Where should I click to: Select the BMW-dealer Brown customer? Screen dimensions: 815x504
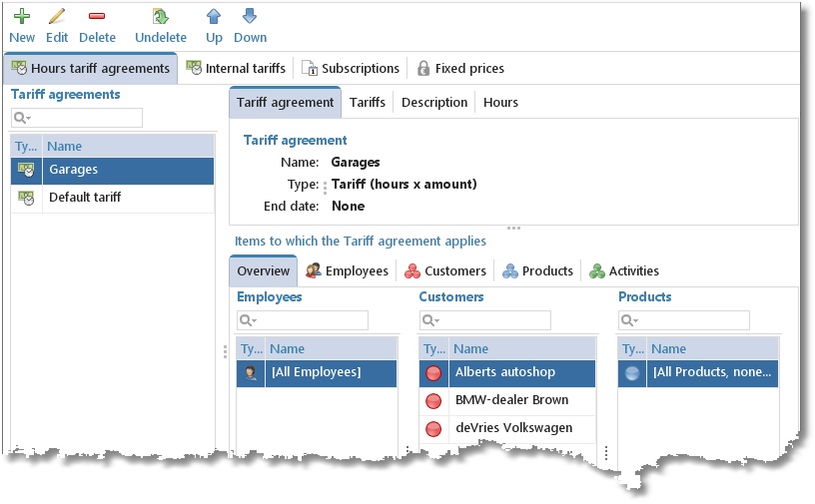pyautogui.click(x=507, y=400)
